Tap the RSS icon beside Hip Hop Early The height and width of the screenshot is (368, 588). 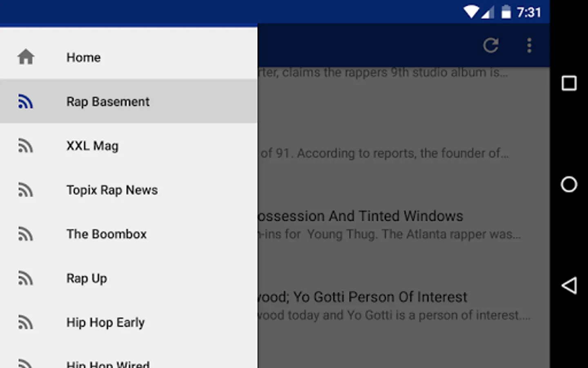click(25, 322)
